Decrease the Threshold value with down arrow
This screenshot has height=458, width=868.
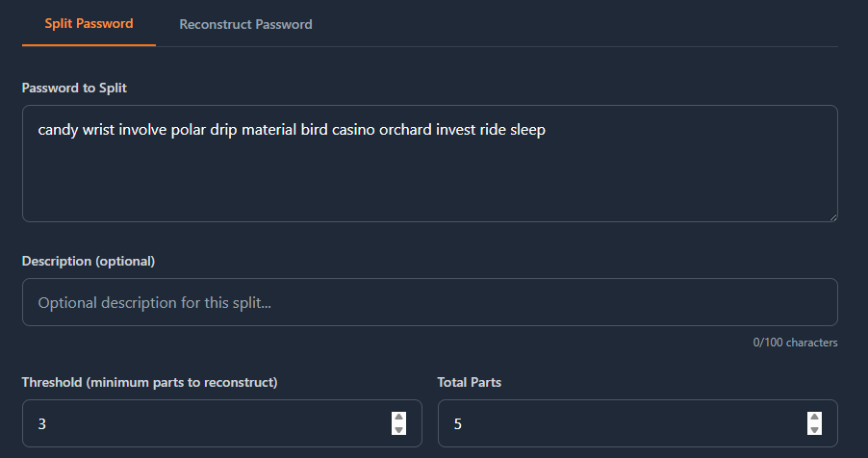pyautogui.click(x=399, y=429)
